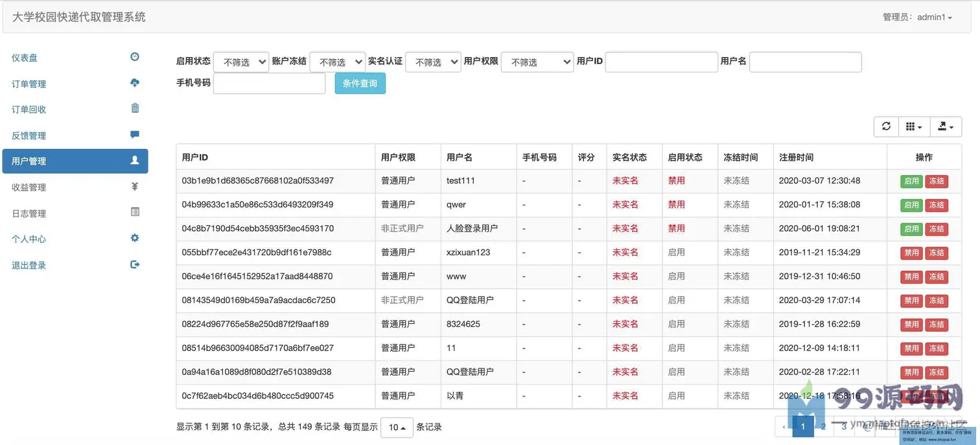This screenshot has height=445, width=980.
Task: Click the dashboard gauge icon in sidebar
Action: tap(135, 57)
